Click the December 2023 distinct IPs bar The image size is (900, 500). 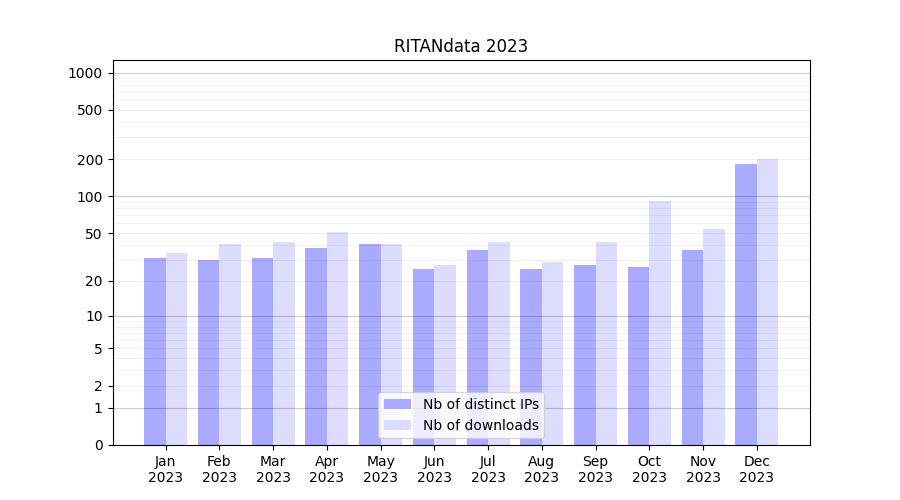coord(746,305)
